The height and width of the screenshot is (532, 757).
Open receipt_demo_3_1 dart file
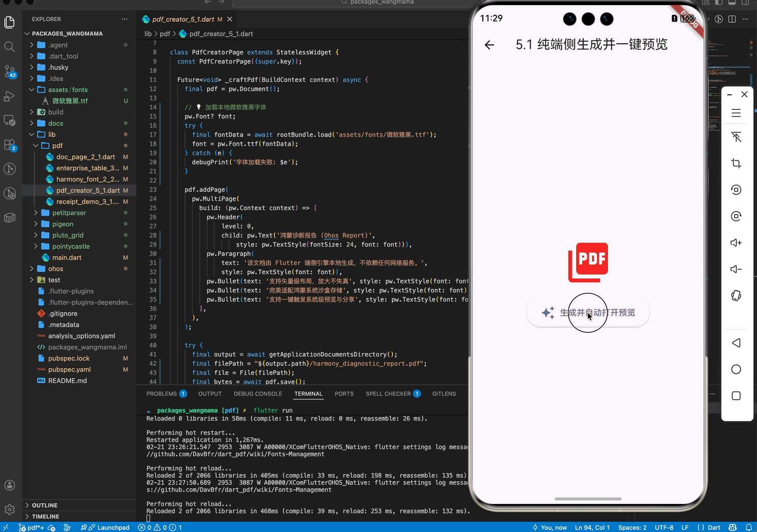tap(88, 201)
